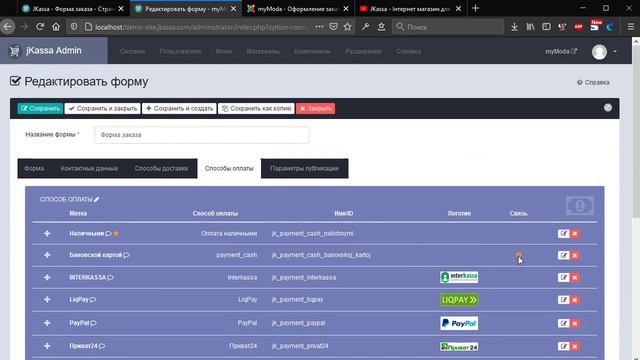Viewport: 640px width, 360px height.
Task: Open comment bubble next to Приват24
Action: coord(102,346)
